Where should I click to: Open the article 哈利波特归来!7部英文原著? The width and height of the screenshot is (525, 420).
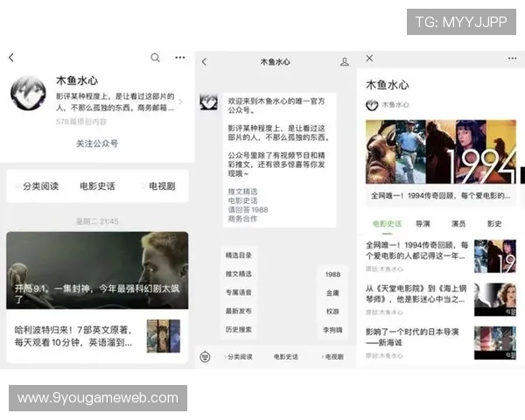pyautogui.click(x=73, y=336)
